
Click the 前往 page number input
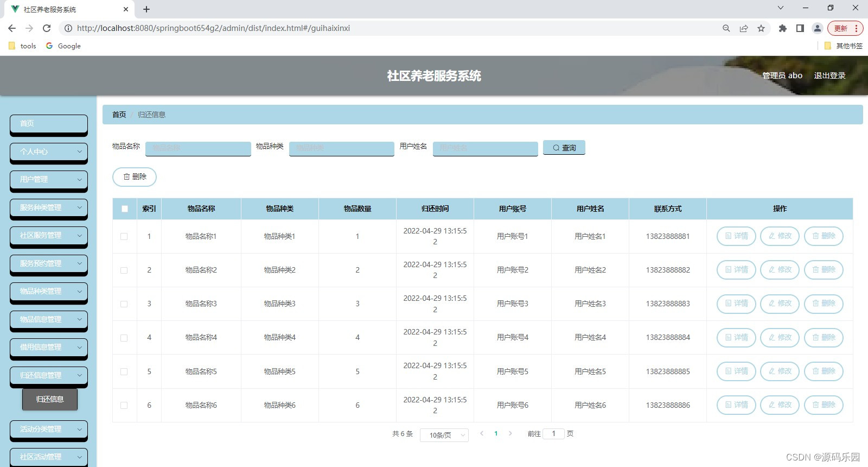pyautogui.click(x=553, y=433)
